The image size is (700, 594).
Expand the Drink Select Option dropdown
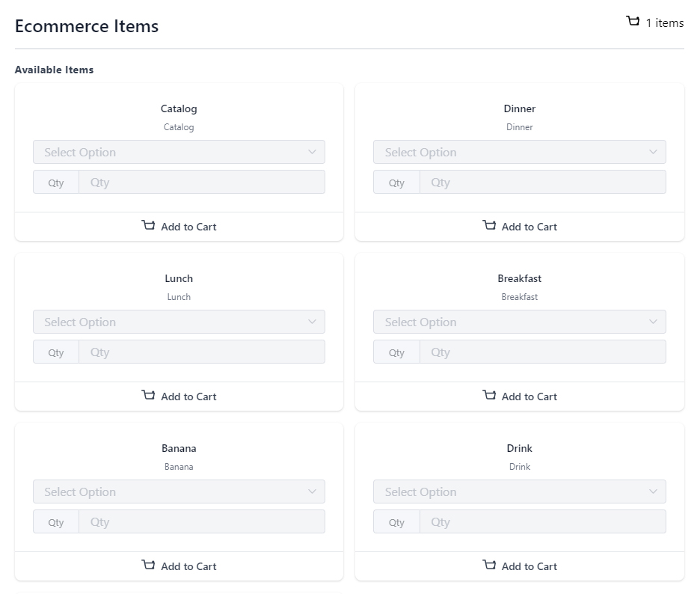tap(519, 492)
